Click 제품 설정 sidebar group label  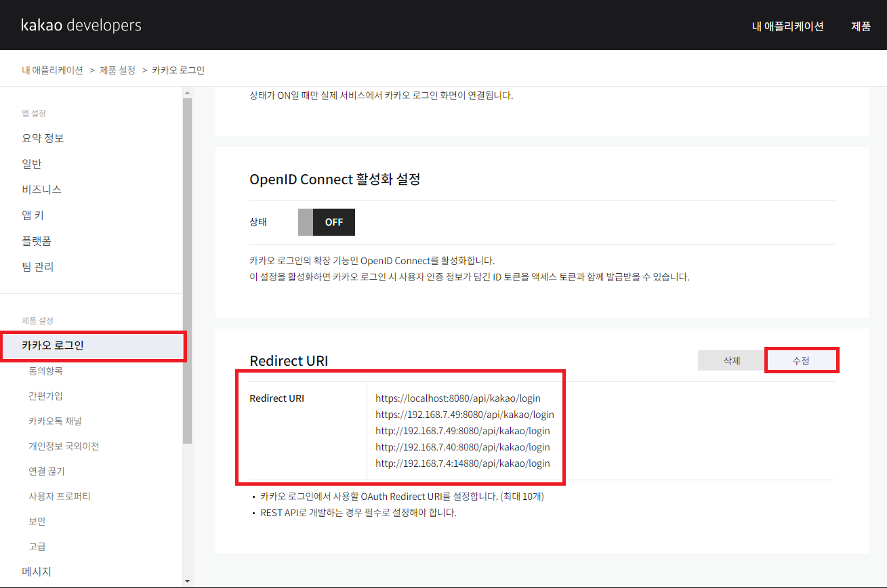[x=37, y=320]
